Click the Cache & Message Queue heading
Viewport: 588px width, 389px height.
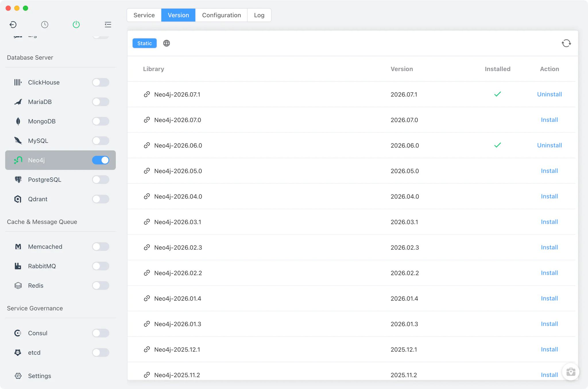[x=42, y=222]
